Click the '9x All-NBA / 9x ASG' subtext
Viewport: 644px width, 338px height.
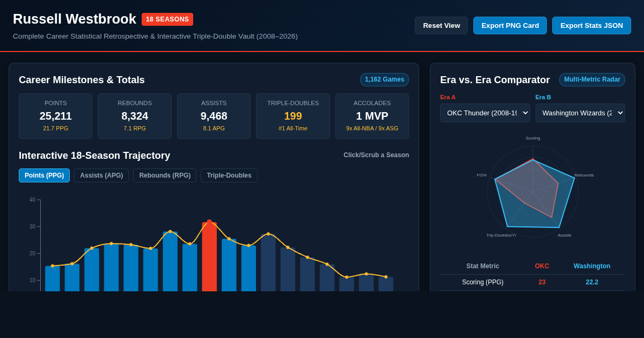tap(372, 128)
